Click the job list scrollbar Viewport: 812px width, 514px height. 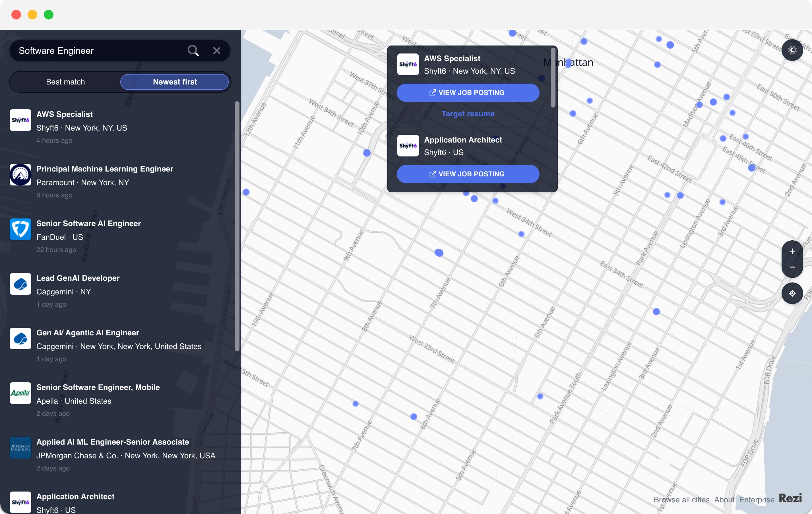tap(237, 226)
